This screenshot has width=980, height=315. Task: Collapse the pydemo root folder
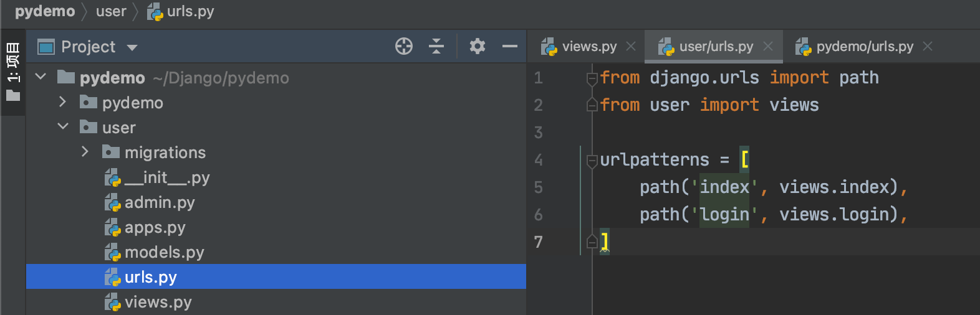41,77
